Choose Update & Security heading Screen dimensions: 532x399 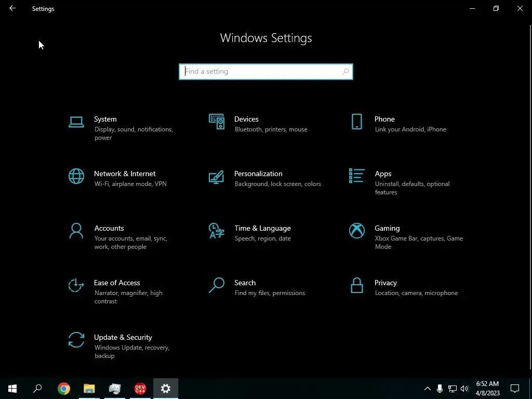click(x=123, y=338)
